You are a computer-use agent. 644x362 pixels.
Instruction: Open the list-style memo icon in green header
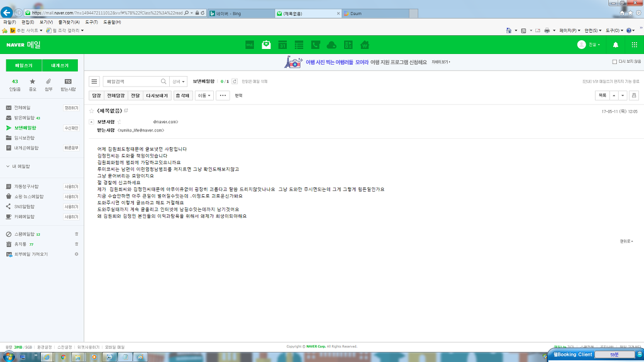click(x=299, y=45)
